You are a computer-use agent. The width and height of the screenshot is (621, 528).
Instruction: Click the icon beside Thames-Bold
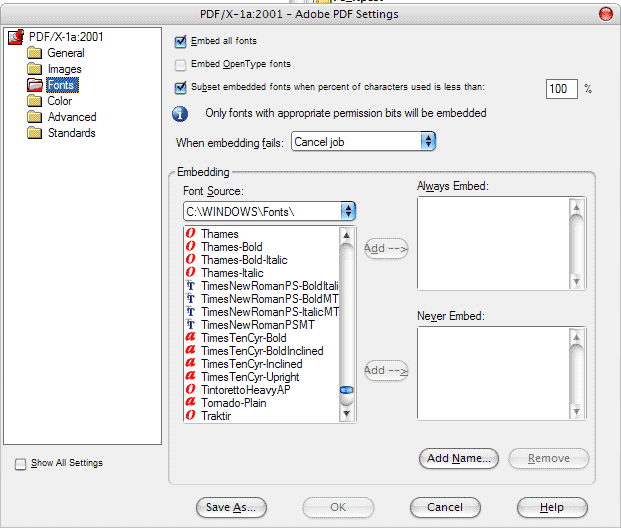[x=190, y=246]
